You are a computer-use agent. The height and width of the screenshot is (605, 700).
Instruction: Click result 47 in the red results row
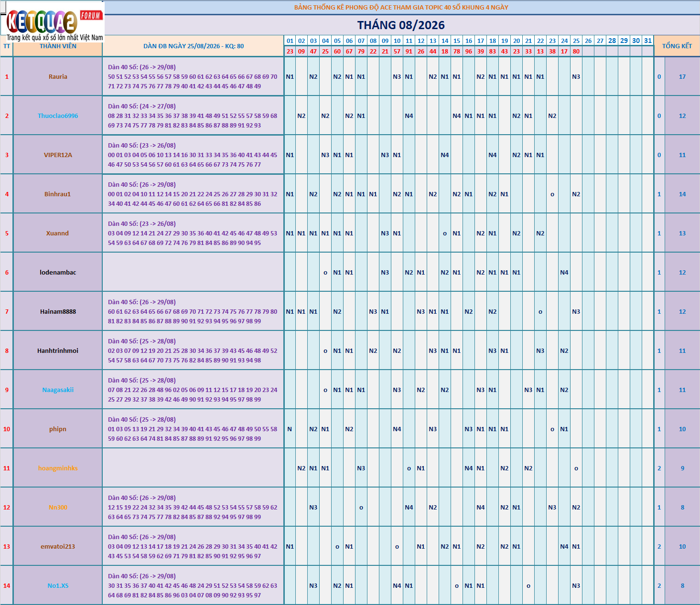313,51
